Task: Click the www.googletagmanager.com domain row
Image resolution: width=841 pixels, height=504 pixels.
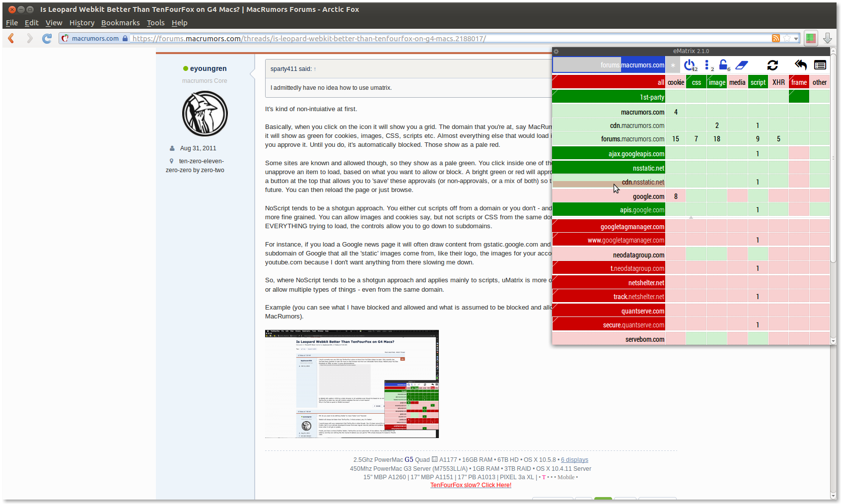Action: click(x=609, y=240)
